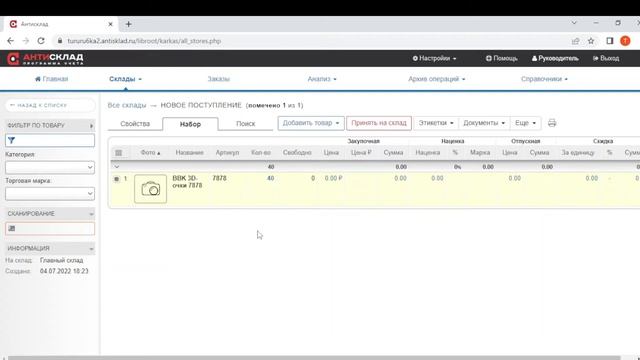Click the scanning input field
Image resolution: width=640 pixels, height=360 pixels.
click(50, 229)
